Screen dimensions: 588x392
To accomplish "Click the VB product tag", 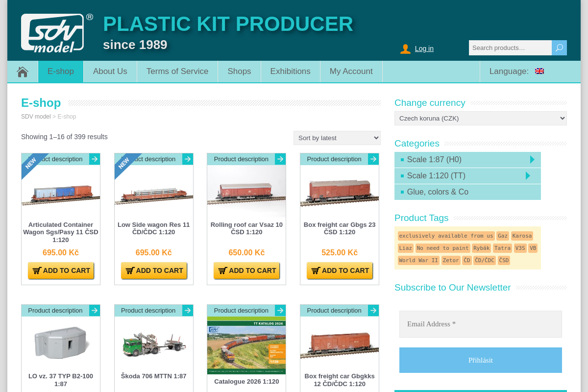I will coord(533,248).
